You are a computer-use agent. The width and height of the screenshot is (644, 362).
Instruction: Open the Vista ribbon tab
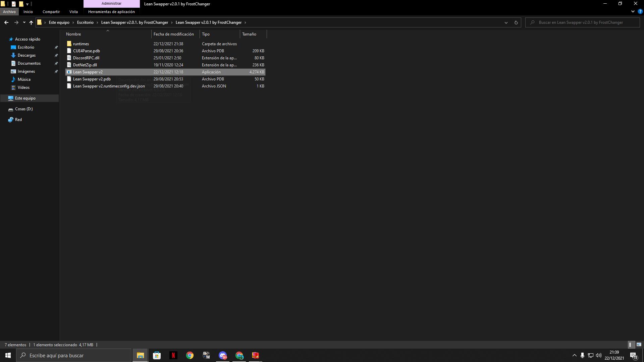coord(73,12)
